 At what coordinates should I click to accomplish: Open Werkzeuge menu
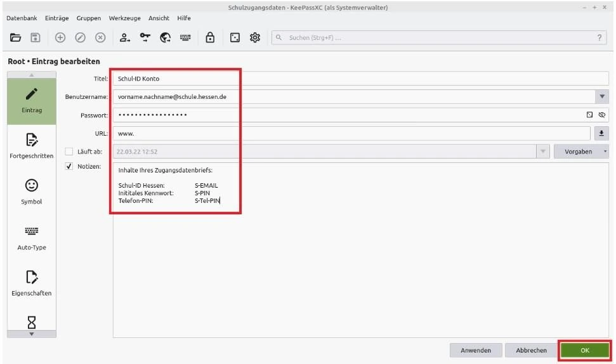(124, 18)
